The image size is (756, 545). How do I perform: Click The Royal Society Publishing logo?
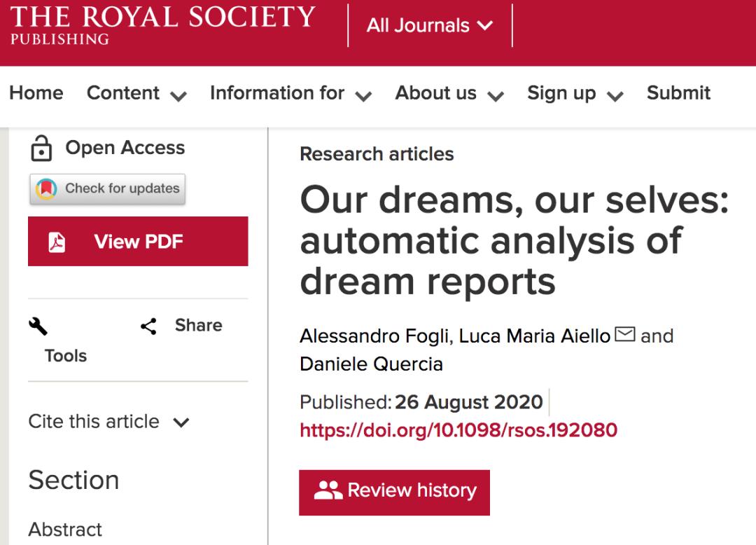pos(163,25)
